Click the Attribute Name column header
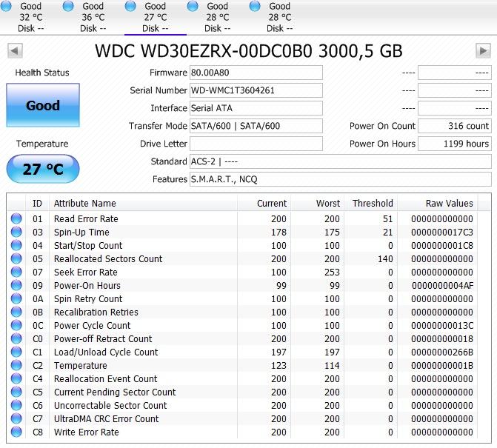 point(143,204)
